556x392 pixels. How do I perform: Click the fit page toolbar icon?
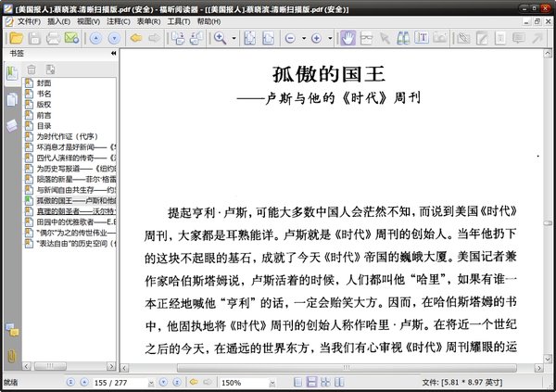pos(250,38)
